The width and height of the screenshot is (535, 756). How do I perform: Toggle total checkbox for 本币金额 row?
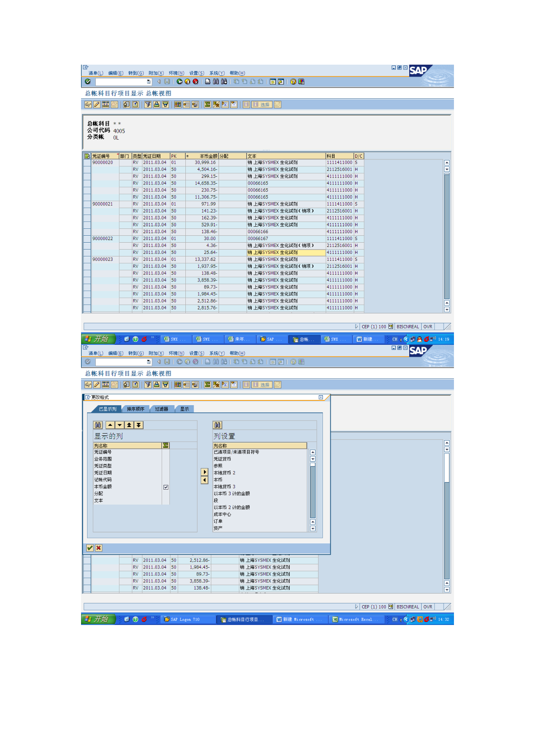[x=166, y=487]
